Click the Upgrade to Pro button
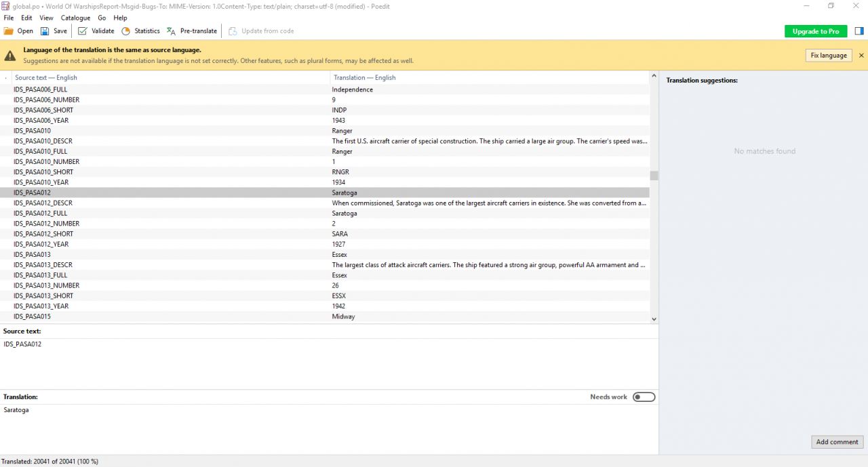Image resolution: width=868 pixels, height=467 pixels. [815, 31]
